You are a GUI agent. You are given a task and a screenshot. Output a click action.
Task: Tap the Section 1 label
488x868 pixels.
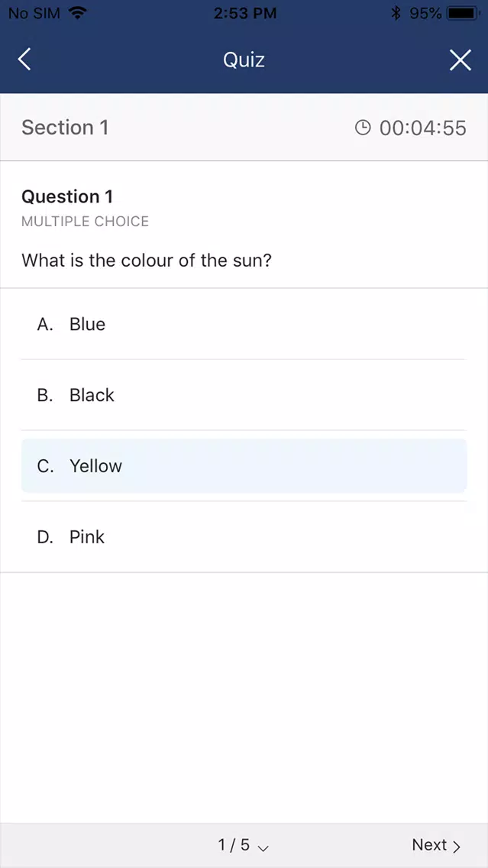pyautogui.click(x=65, y=128)
